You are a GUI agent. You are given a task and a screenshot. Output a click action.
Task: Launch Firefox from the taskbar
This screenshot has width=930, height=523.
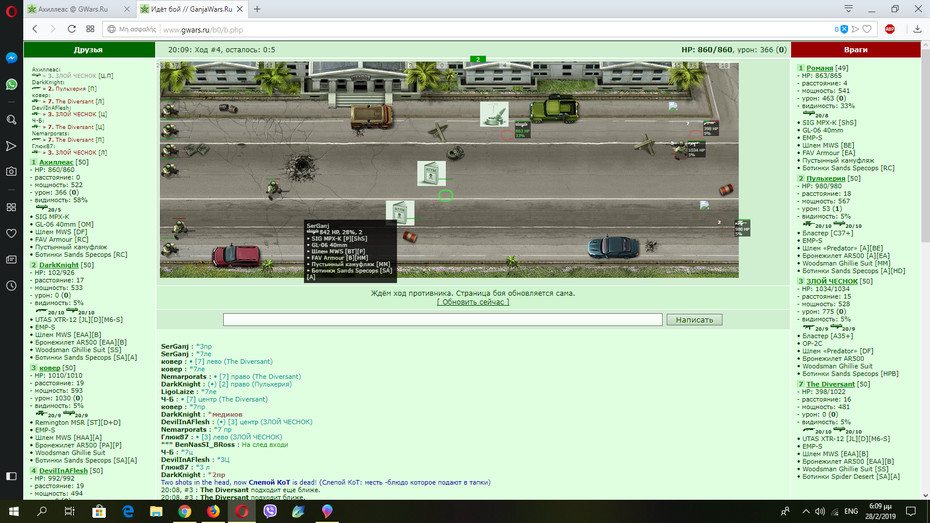(x=213, y=511)
